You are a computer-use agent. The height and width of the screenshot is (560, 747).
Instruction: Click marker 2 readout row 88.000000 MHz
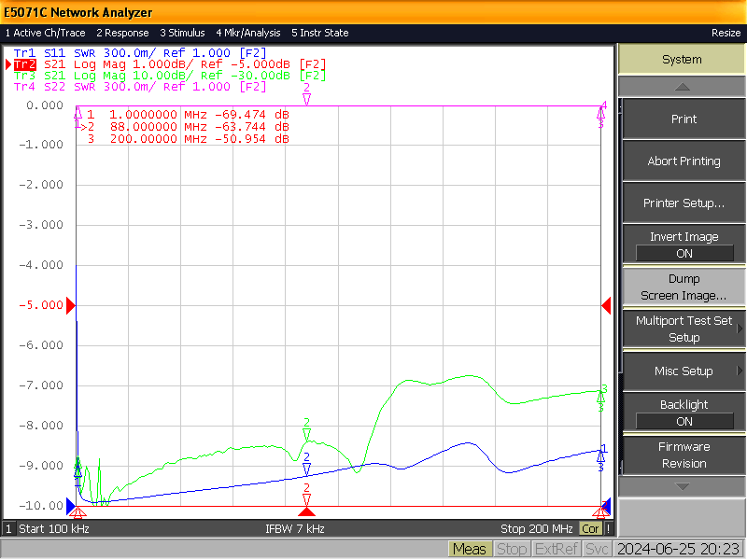coord(185,127)
